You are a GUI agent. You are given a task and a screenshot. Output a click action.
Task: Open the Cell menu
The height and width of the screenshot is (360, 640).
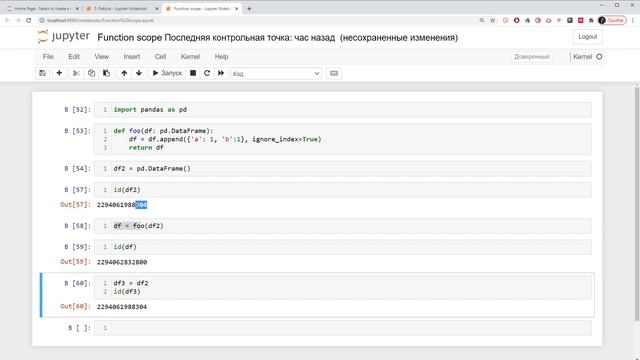click(160, 57)
